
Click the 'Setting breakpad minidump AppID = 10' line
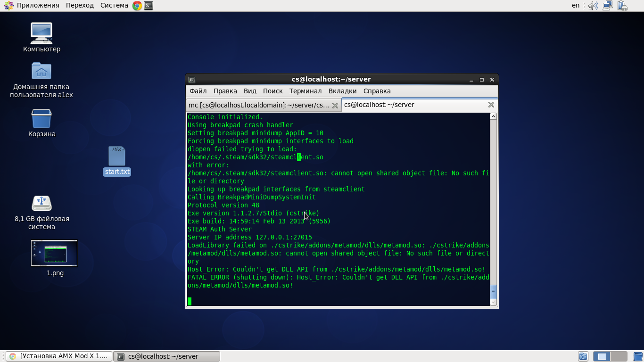(256, 133)
